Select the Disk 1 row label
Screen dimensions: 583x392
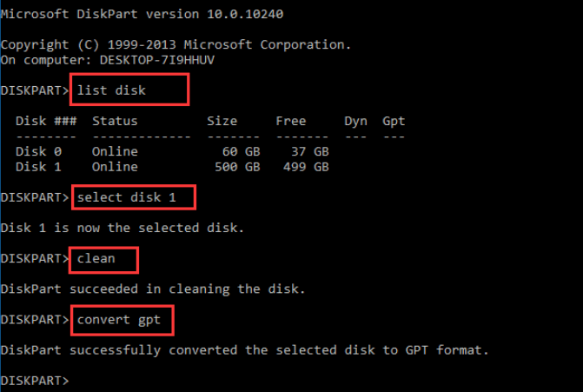34,166
